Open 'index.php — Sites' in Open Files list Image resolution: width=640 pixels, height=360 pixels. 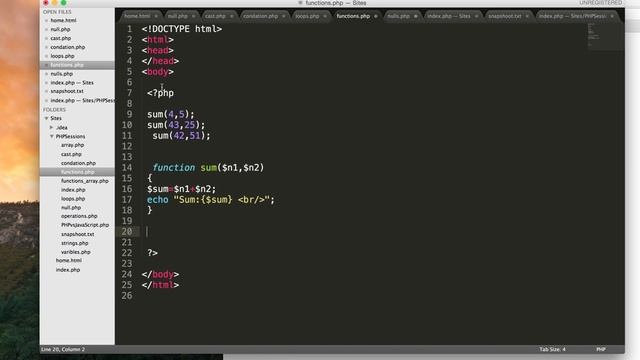[x=72, y=83]
